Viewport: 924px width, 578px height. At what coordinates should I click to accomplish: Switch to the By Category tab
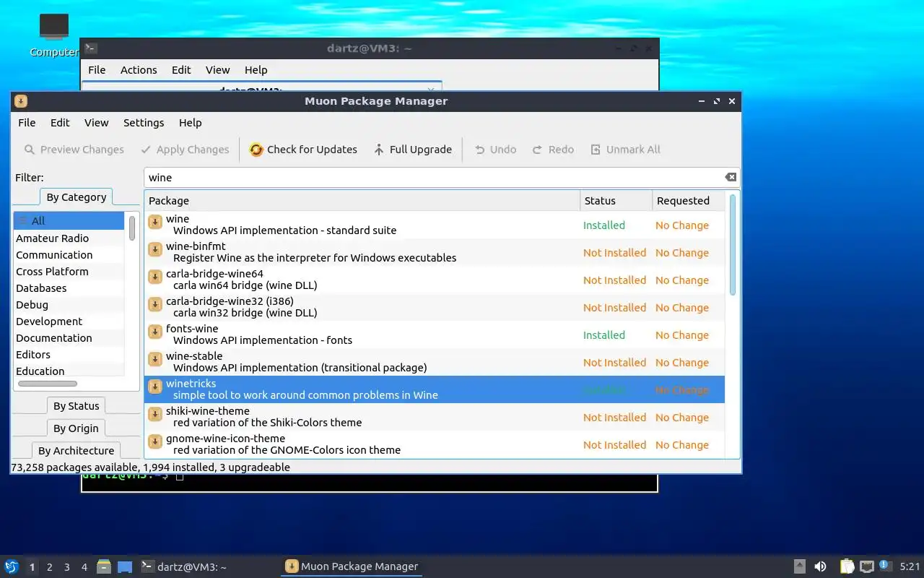(x=76, y=197)
